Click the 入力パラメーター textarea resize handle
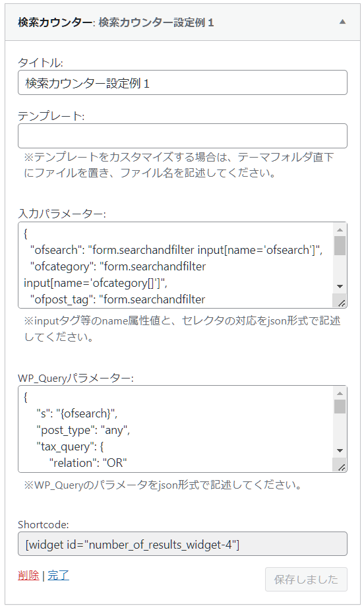Screen dimensions: 364x608 [x=342, y=303]
